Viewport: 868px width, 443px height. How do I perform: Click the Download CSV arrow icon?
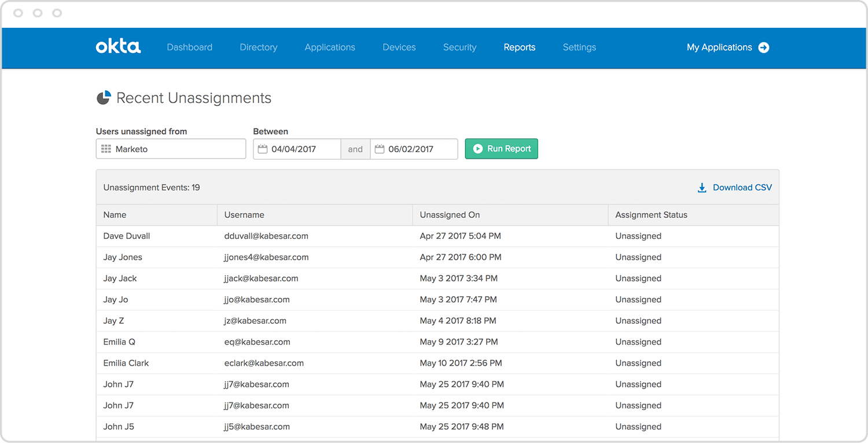point(702,187)
